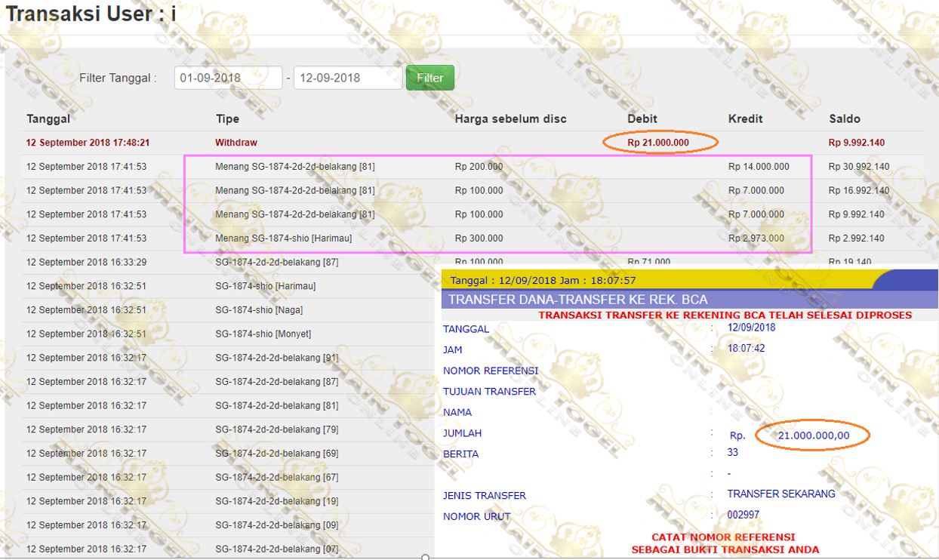Screen dimensions: 939x560
Task: Click the Kredit column header
Action: 746,118
